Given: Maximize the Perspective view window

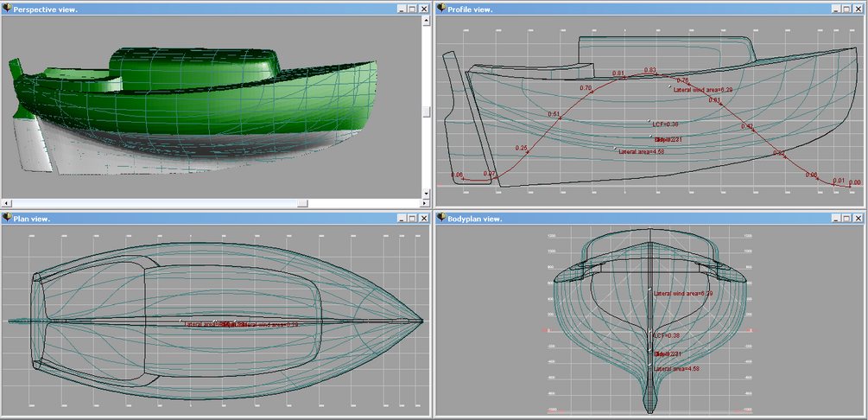Looking at the screenshot, I should tap(413, 9).
